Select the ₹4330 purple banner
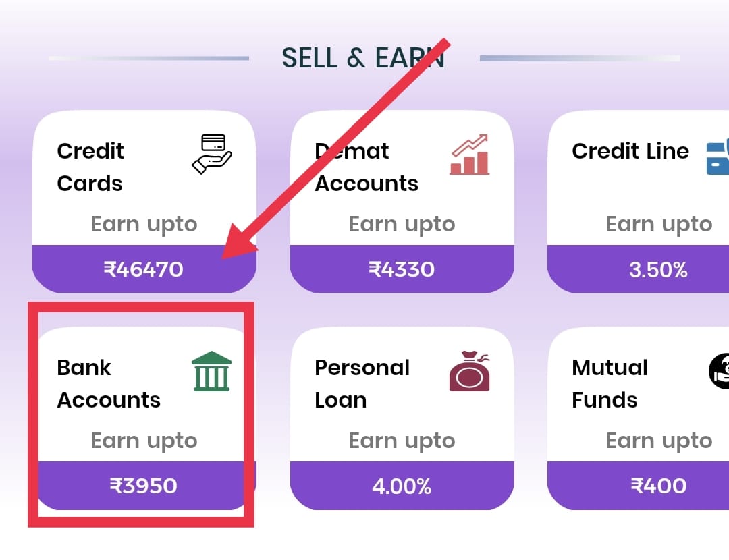 (x=402, y=269)
